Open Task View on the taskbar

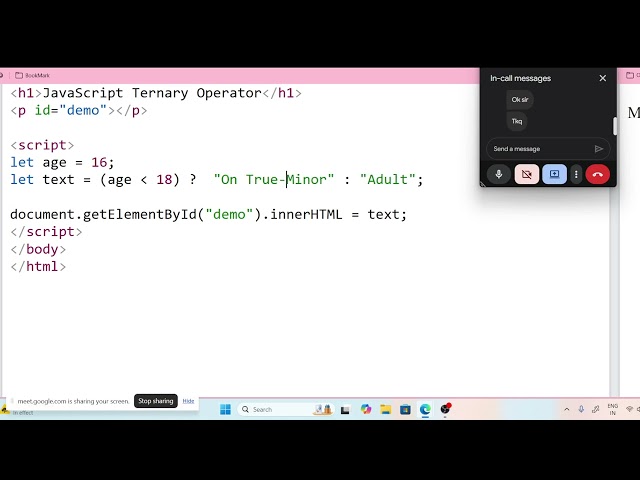(345, 409)
